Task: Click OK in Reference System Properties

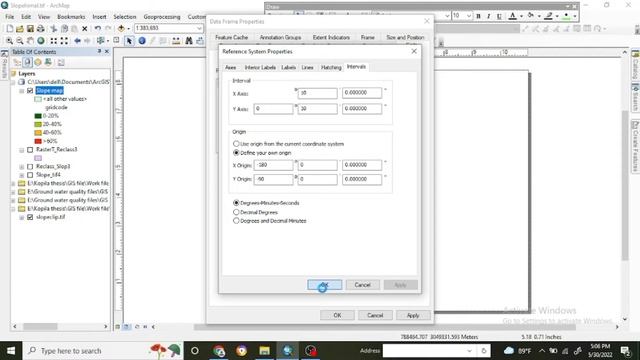Action: click(x=324, y=284)
